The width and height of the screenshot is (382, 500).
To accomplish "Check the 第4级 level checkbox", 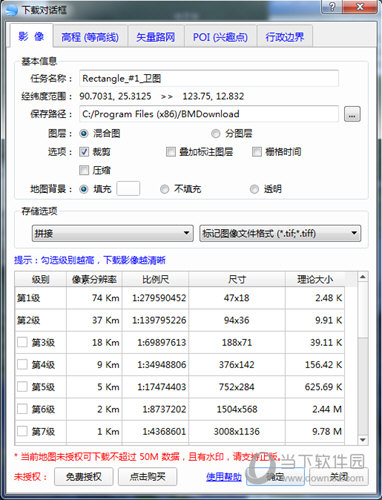I will point(22,364).
